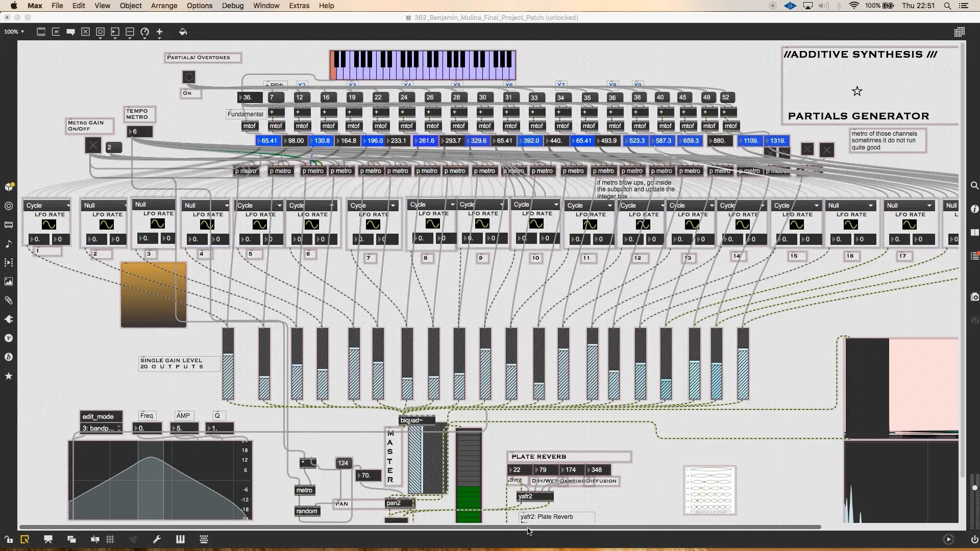Open the Extras menu
Screen dimensions: 980x551
click(299, 6)
